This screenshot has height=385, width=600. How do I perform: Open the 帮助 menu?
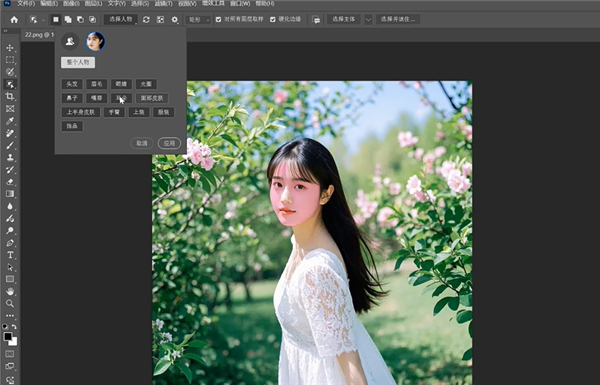point(265,3)
